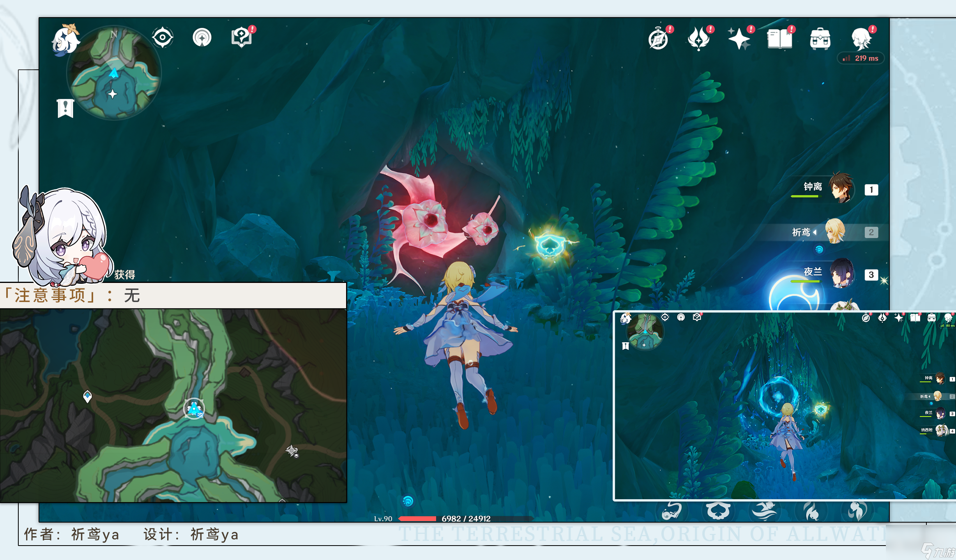Screen dimensions: 956x560
Task: Click the circular minimap
Action: pyautogui.click(x=114, y=73)
